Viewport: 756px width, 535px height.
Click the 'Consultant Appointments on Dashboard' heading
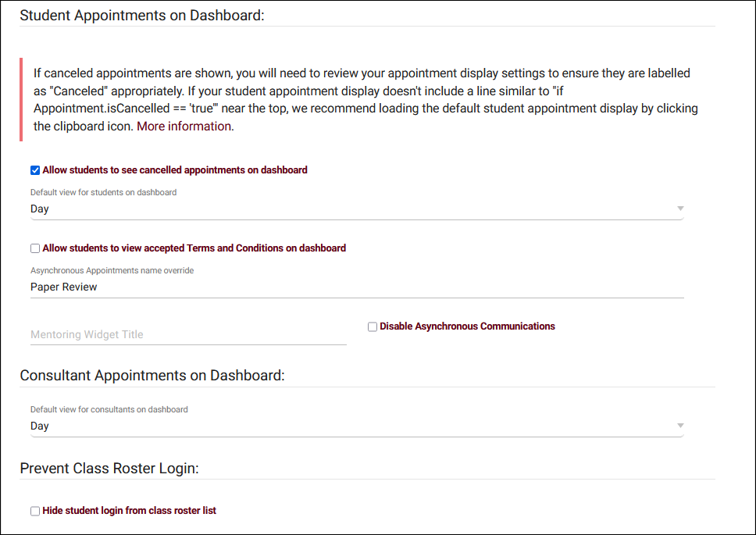tap(152, 376)
